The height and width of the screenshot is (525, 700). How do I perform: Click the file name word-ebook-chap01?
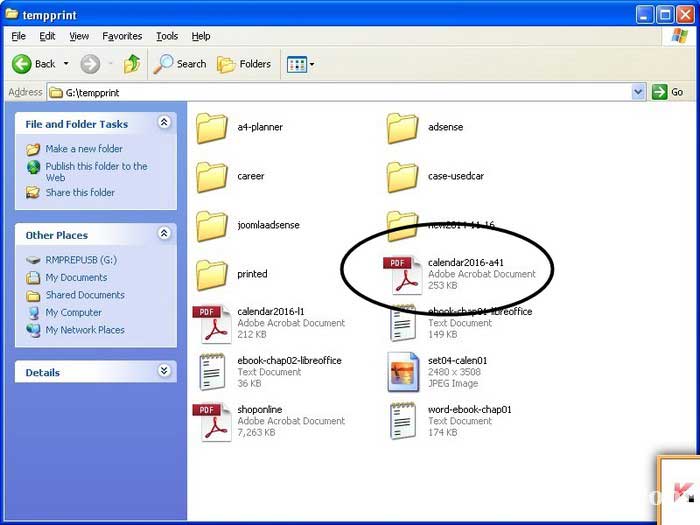point(470,409)
